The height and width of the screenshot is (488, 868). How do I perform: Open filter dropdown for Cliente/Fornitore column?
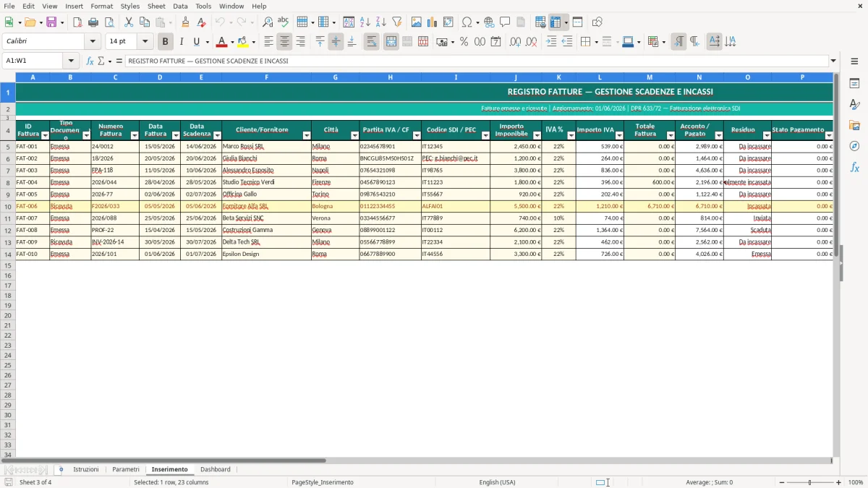306,135
